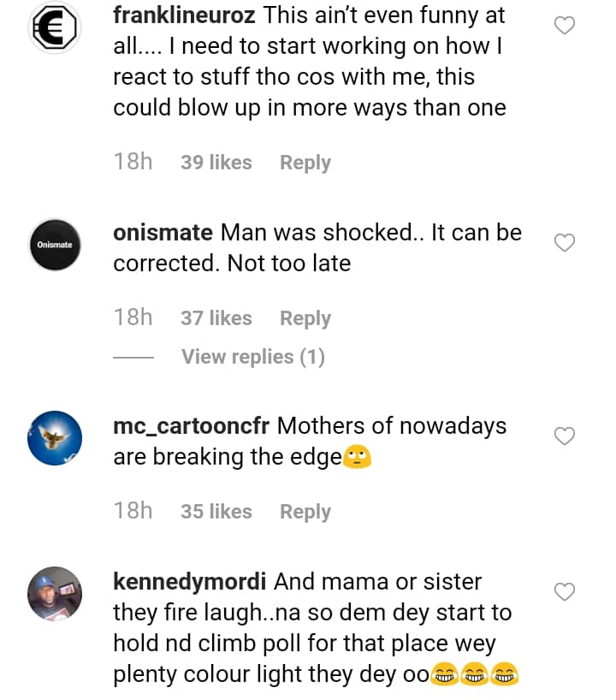Expand View replies (1) under onismate

252,357
